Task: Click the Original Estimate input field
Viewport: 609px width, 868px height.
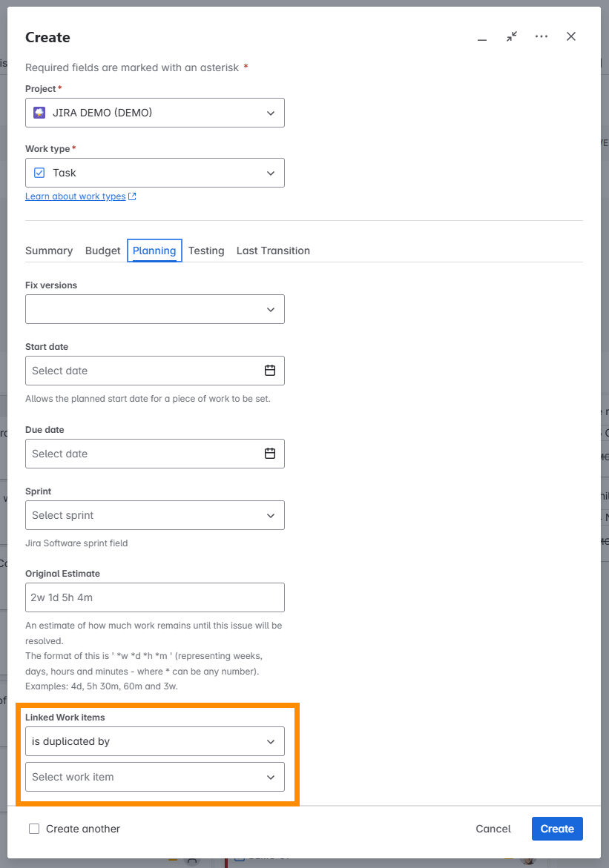Action: [x=154, y=597]
